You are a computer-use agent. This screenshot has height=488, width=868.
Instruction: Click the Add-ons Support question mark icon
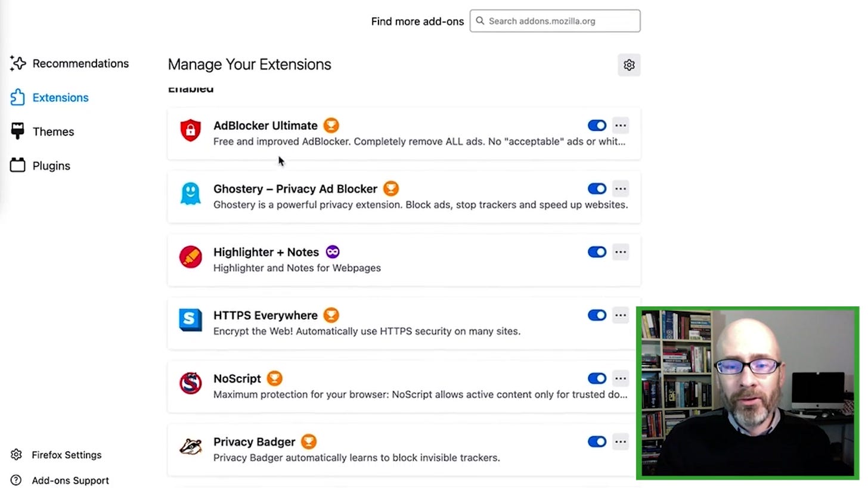coord(16,480)
